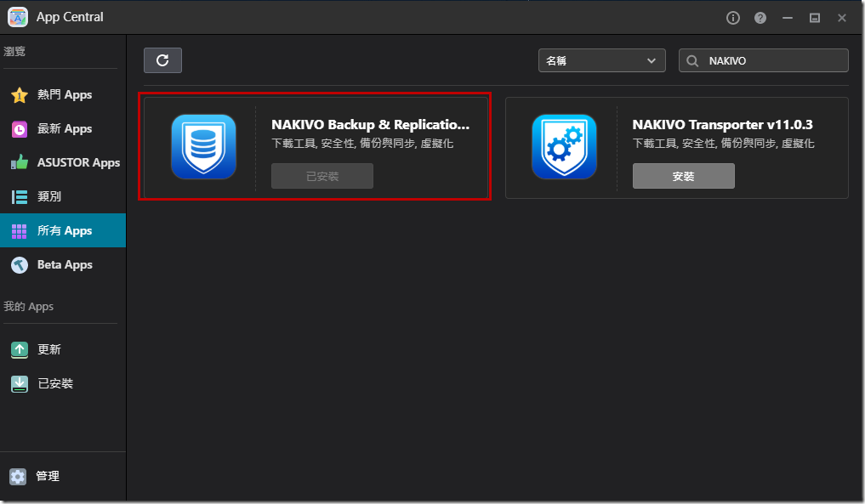Click the thumbs-up icon for ASUSTOR Apps
The image size is (865, 504).
[20, 162]
